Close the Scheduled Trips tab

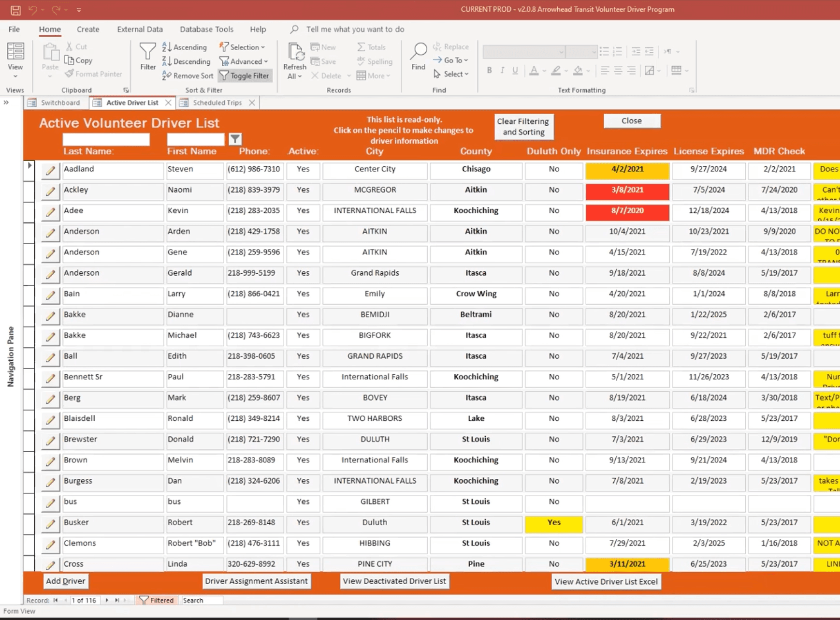pos(252,103)
